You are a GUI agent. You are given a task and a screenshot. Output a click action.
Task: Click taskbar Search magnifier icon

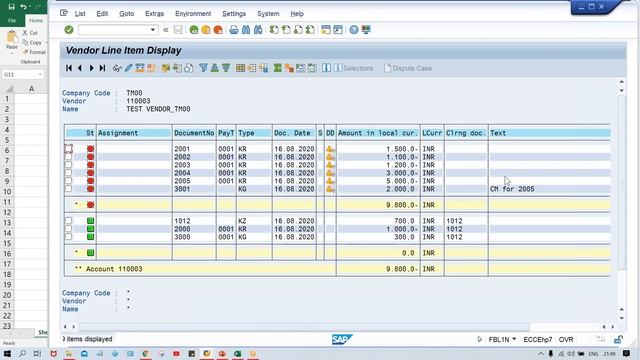22,353
